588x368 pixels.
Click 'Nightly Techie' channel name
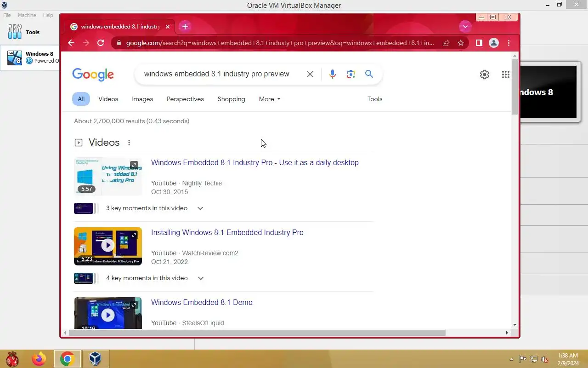tap(202, 183)
